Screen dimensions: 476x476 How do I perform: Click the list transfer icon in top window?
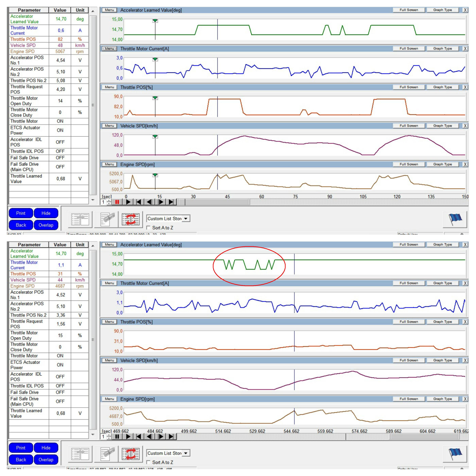coord(80,219)
